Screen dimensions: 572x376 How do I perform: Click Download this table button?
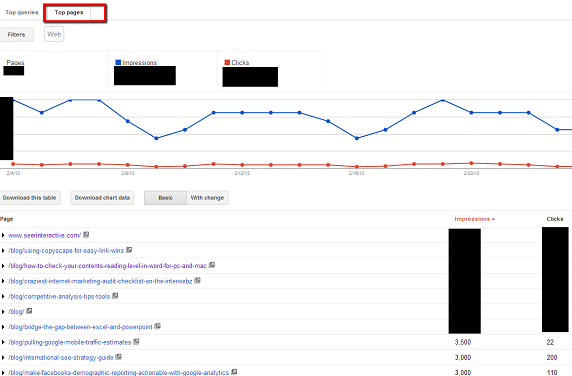tap(30, 198)
